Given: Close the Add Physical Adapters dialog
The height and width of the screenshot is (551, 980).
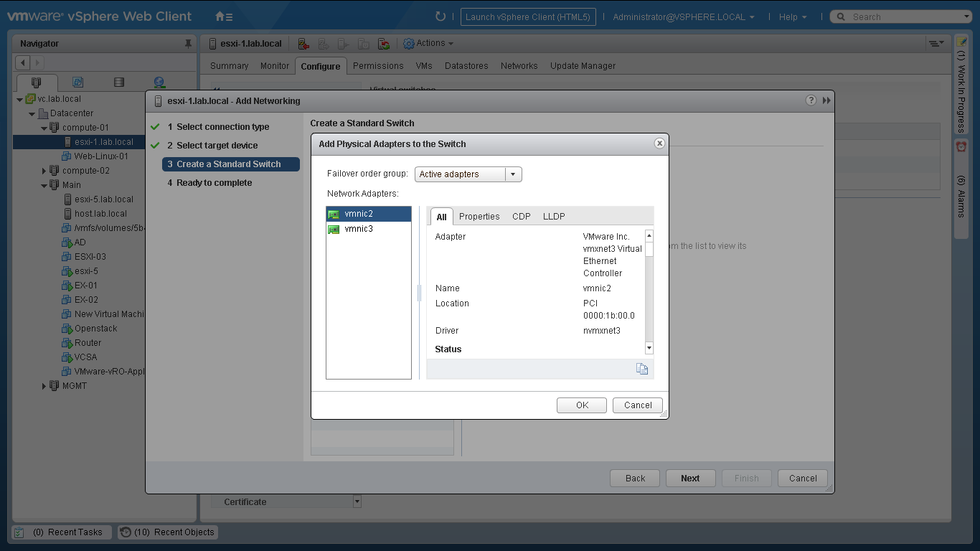Looking at the screenshot, I should tap(659, 143).
